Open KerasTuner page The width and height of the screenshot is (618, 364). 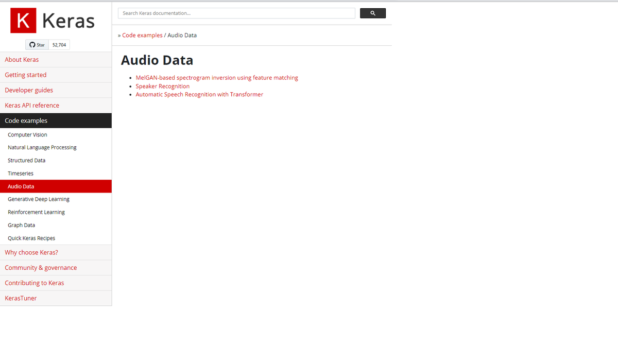[x=56, y=298]
